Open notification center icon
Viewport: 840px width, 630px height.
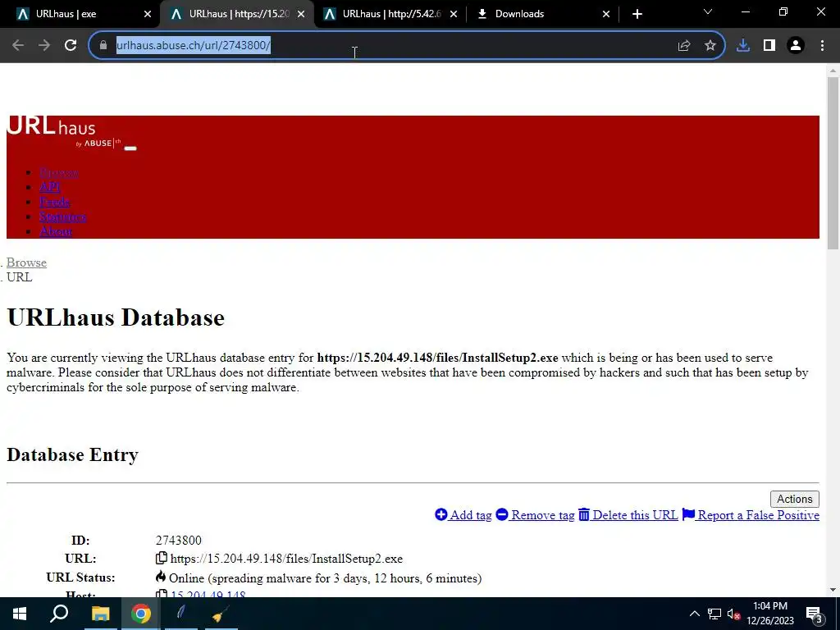(x=814, y=614)
